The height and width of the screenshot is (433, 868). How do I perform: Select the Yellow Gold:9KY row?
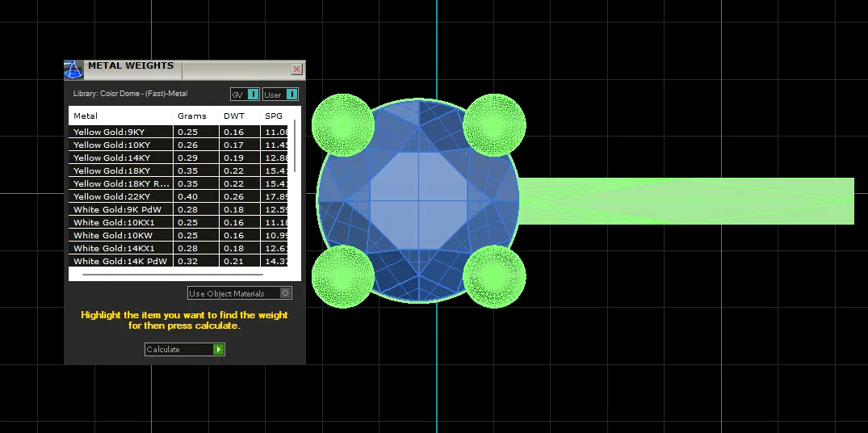pos(178,132)
